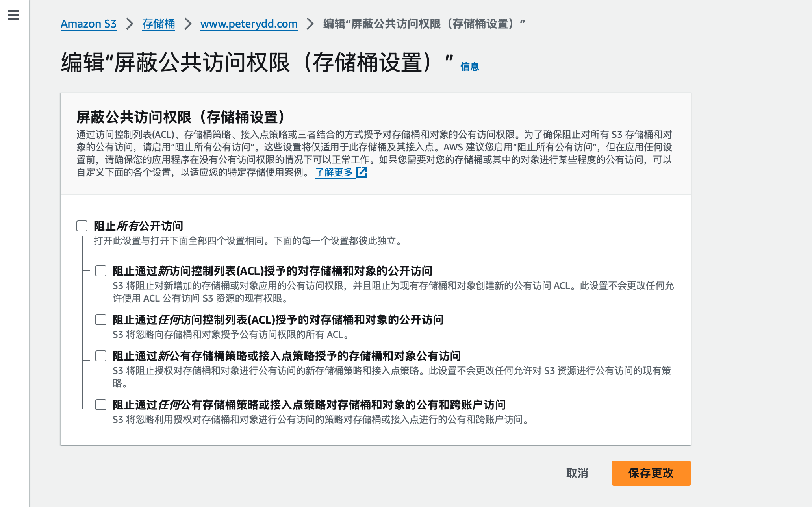Click the any-policy cross-account setting label
This screenshot has height=507, width=812.
(309, 405)
